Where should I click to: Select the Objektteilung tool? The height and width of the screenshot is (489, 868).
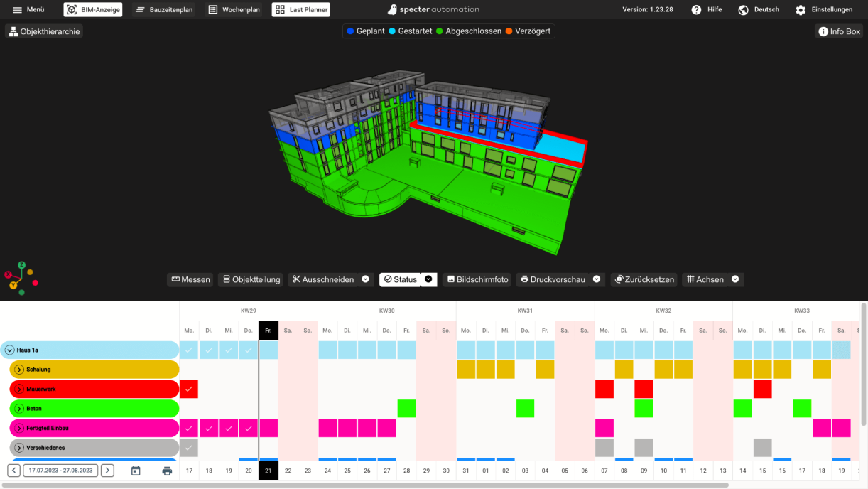[x=250, y=280]
